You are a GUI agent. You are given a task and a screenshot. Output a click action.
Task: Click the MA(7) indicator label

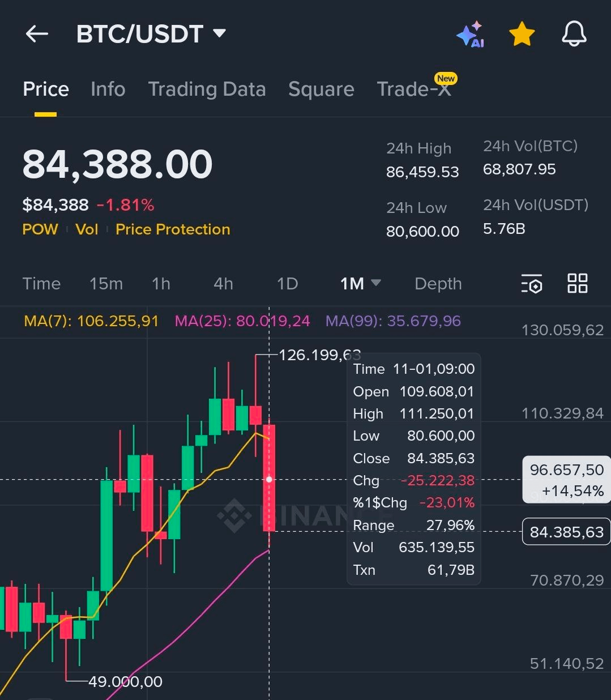pyautogui.click(x=91, y=321)
